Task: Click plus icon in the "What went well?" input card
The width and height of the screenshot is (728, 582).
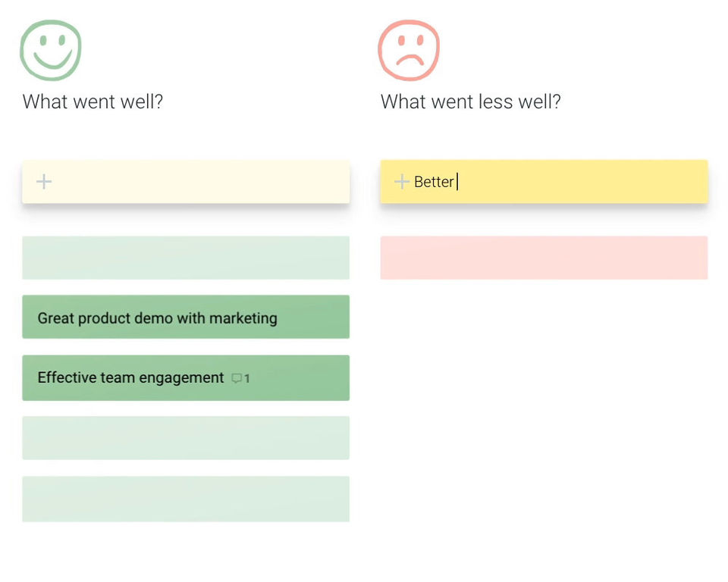Action: click(44, 181)
